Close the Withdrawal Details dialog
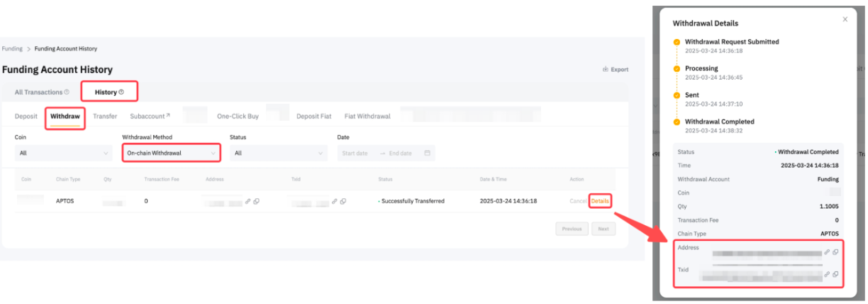Screen dimensions: 868x304 coord(845,19)
